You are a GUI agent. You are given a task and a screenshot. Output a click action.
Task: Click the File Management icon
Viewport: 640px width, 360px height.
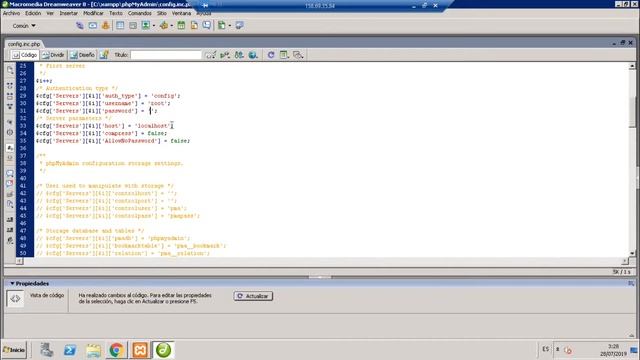coord(239,55)
